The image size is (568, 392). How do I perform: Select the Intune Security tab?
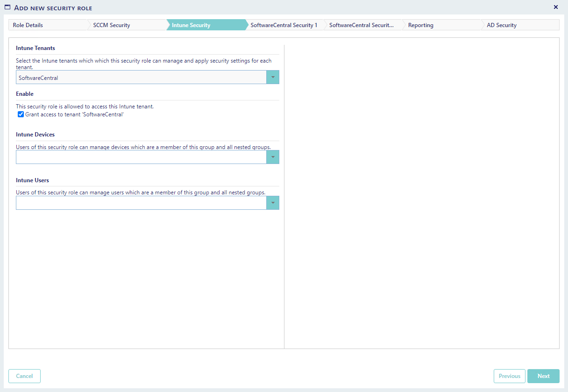tap(191, 25)
